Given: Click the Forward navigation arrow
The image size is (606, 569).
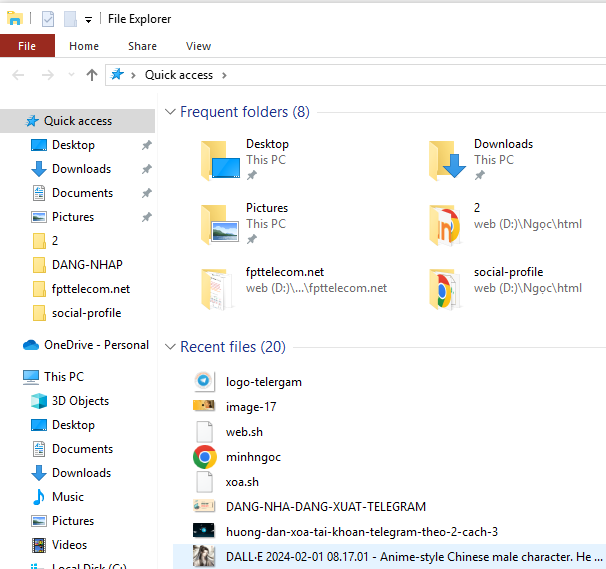Looking at the screenshot, I should [48, 75].
